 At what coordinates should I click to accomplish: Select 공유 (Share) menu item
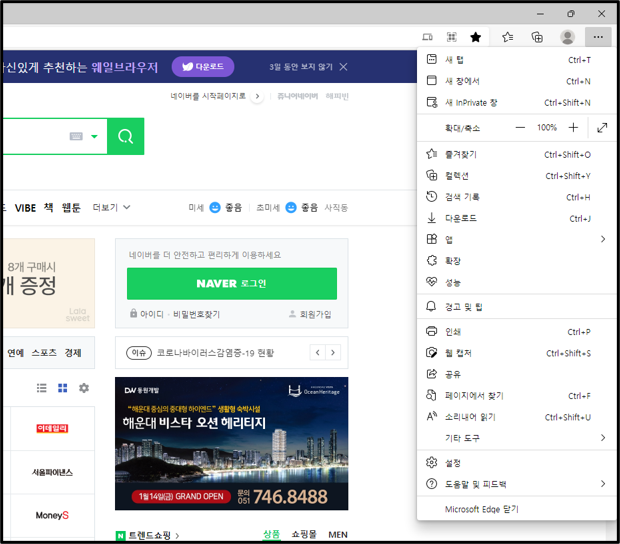coord(516,374)
